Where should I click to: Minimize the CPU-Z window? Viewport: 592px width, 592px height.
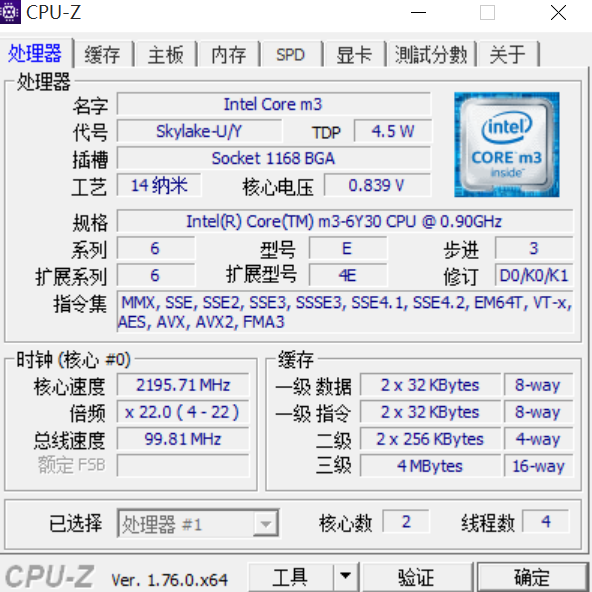pos(418,13)
